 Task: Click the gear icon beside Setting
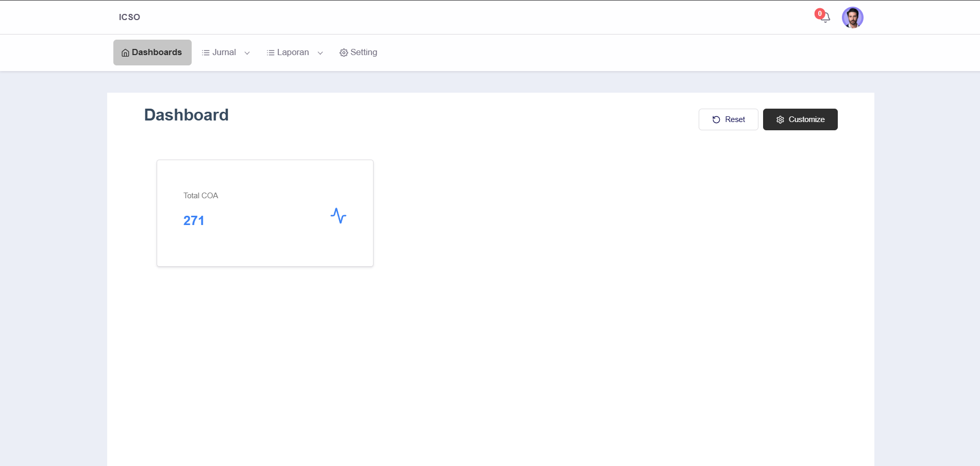pyautogui.click(x=344, y=53)
